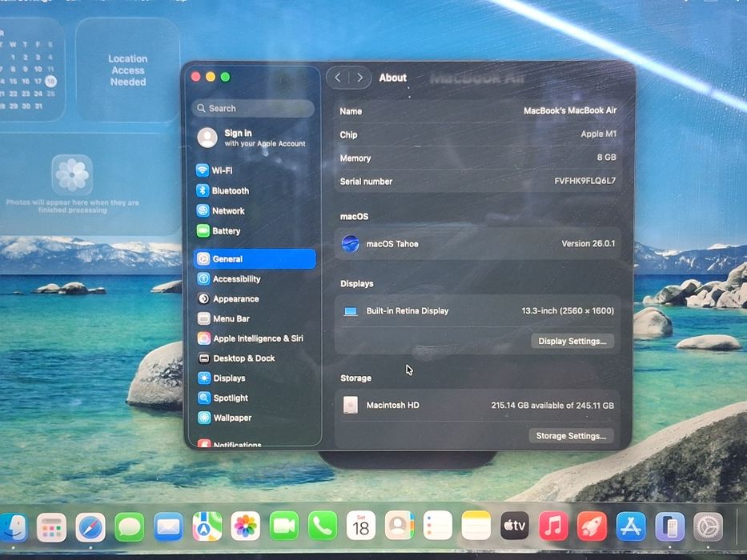Open Contacts from the Dock
The height and width of the screenshot is (560, 747).
400,526
